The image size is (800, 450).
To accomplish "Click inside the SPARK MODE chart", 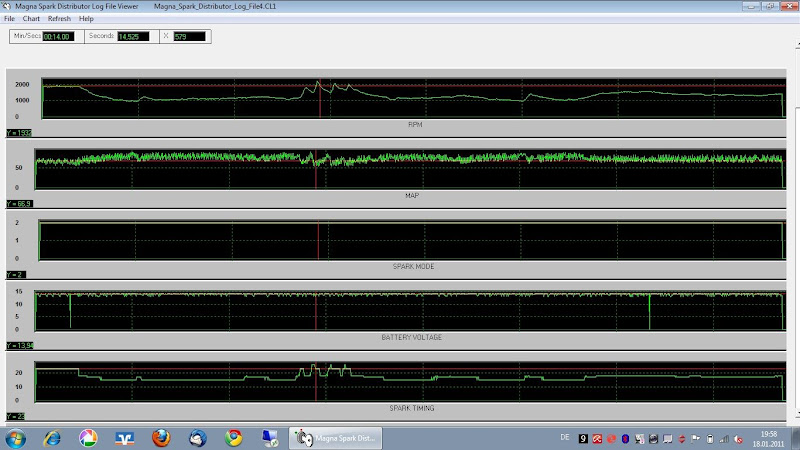I will click(410, 240).
